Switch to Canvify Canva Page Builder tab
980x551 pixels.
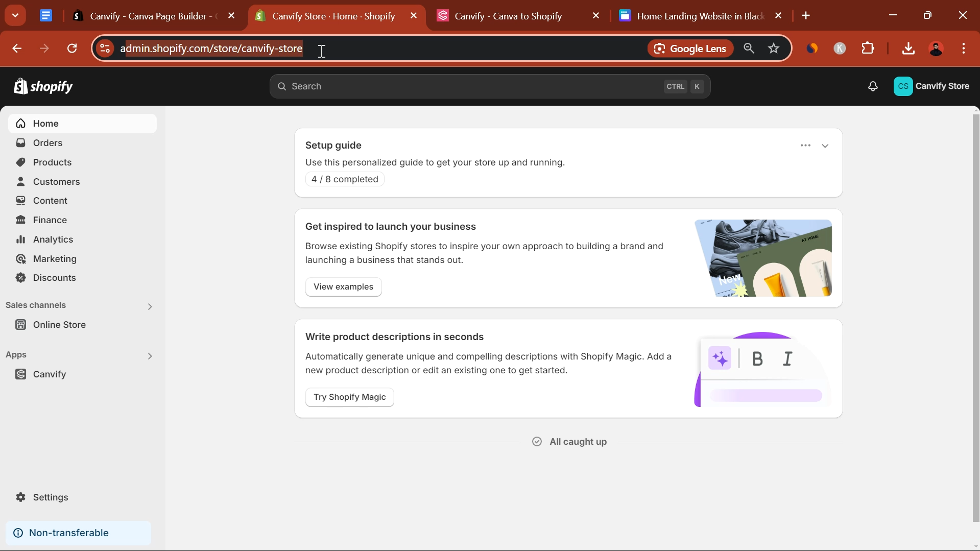pyautogui.click(x=153, y=16)
